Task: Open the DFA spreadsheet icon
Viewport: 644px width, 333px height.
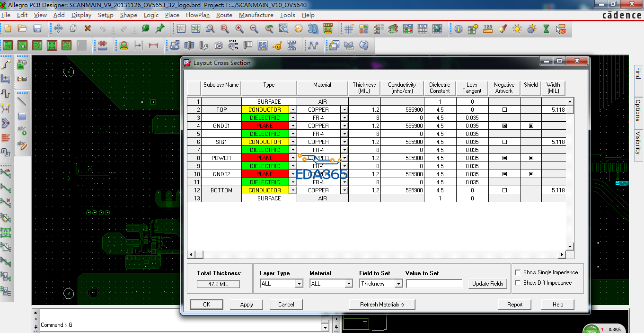Action: point(422,29)
